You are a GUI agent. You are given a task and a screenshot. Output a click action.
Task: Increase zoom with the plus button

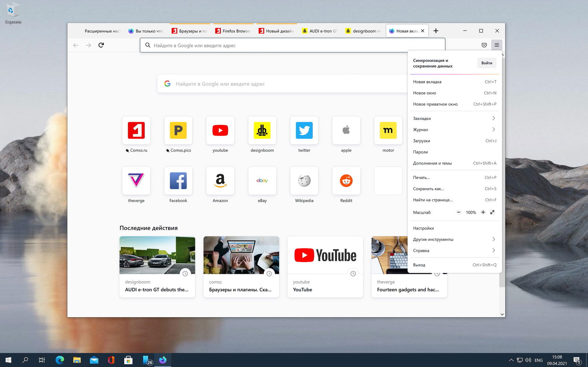coord(483,212)
